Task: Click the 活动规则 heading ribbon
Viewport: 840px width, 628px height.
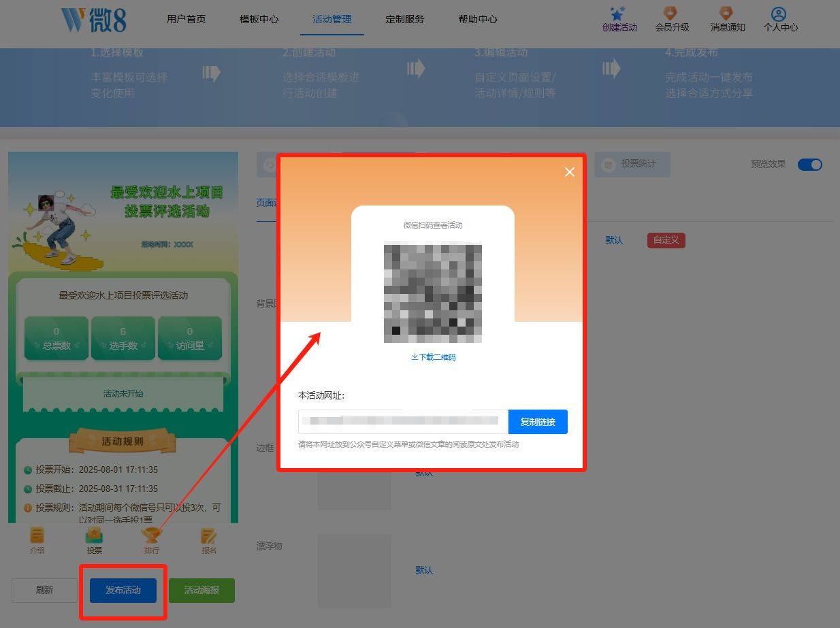Action: point(123,441)
